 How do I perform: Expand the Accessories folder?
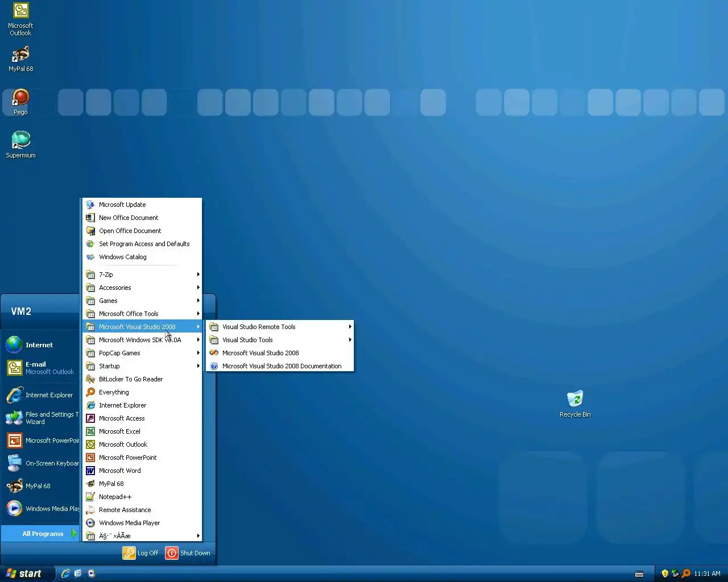[142, 288]
